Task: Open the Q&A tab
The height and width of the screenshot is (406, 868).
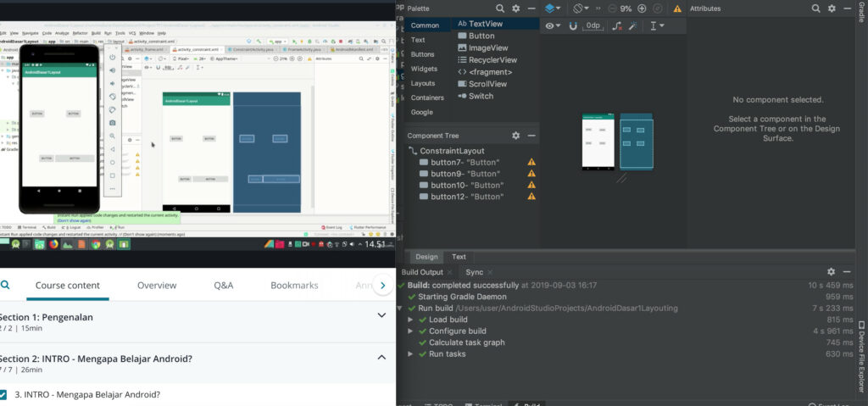Action: click(x=223, y=286)
